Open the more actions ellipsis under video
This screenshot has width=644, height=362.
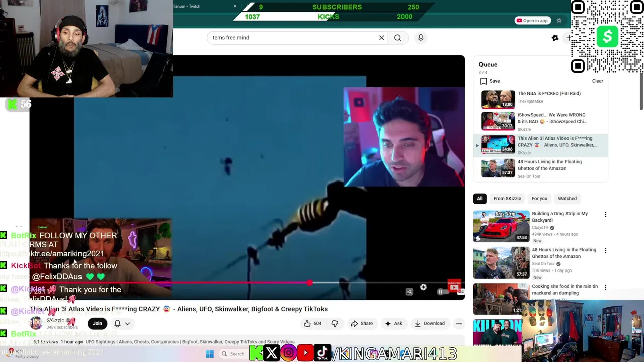(459, 323)
